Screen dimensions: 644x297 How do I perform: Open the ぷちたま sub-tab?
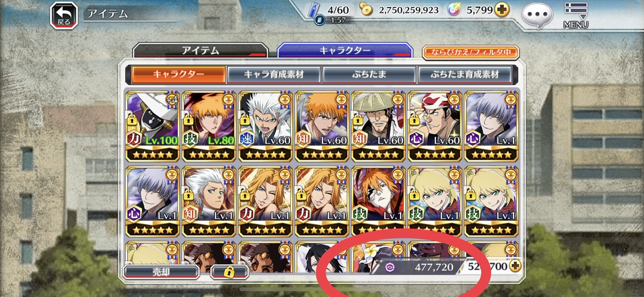pyautogui.click(x=369, y=74)
